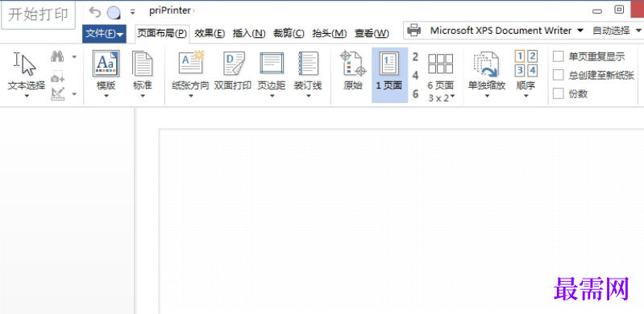
Task: Toggle 双面打印 duplex printing
Action: coord(233,70)
